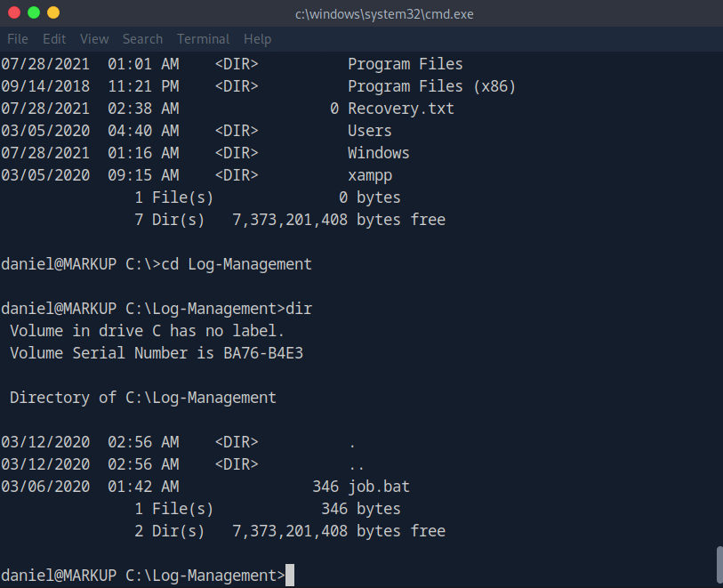
Task: Click the green window control button
Action: [x=34, y=12]
